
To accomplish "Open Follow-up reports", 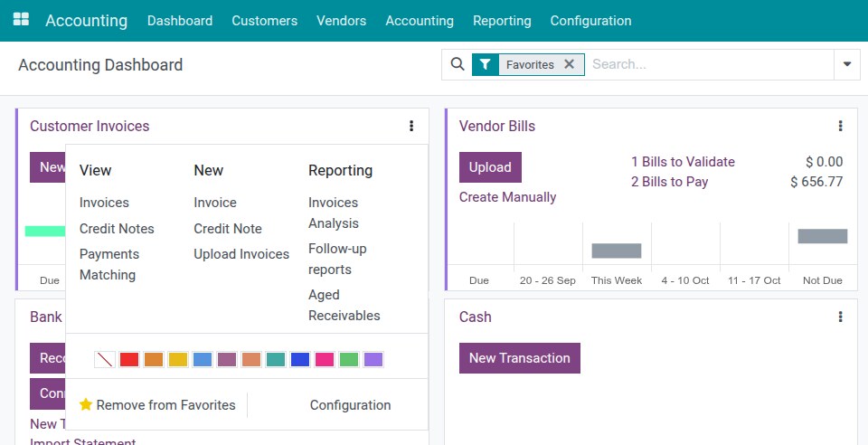I will click(337, 259).
